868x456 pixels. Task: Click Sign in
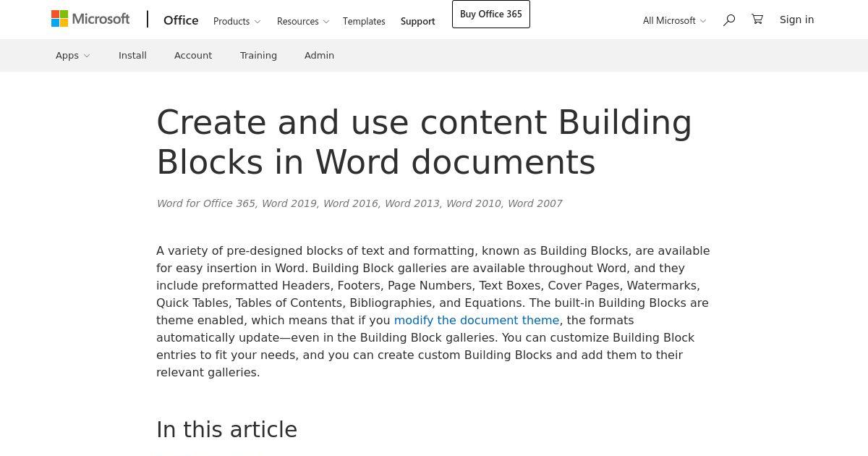click(796, 20)
